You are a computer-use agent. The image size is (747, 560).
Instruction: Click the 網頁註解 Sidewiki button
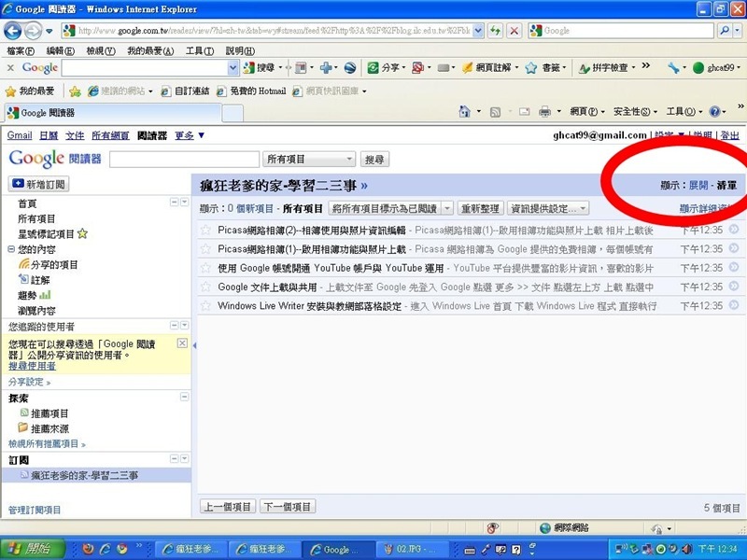click(486, 68)
